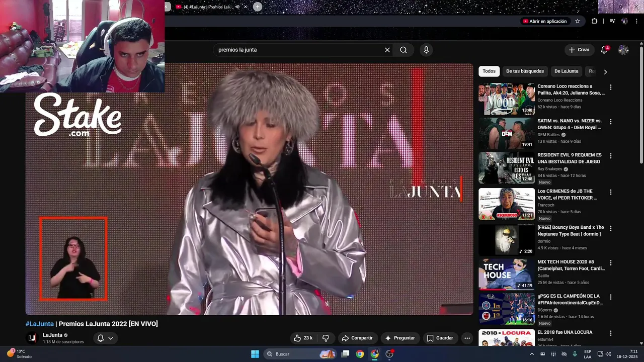Bookmark this page with the star icon

[578, 21]
